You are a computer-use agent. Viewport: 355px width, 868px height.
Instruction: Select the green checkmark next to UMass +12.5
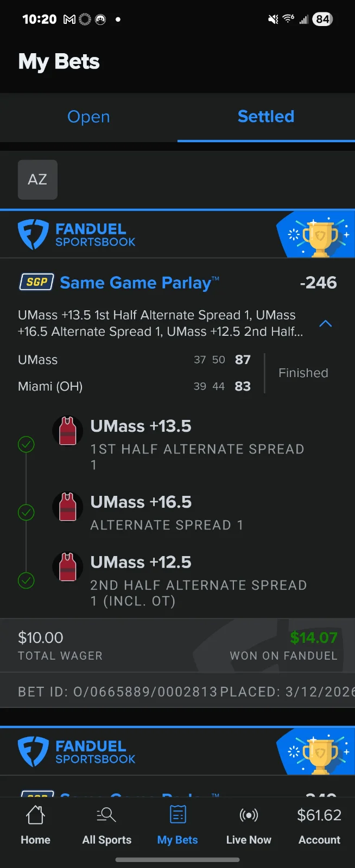coord(26,580)
